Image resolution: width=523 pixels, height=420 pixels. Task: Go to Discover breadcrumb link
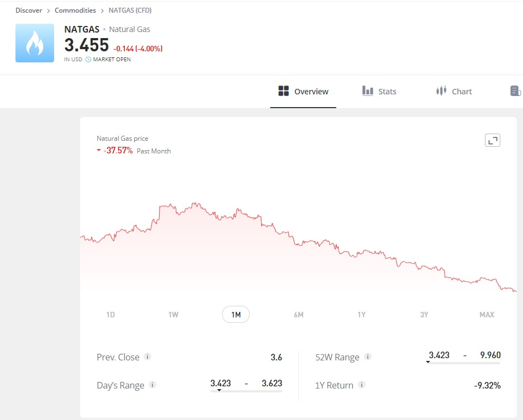(x=29, y=10)
